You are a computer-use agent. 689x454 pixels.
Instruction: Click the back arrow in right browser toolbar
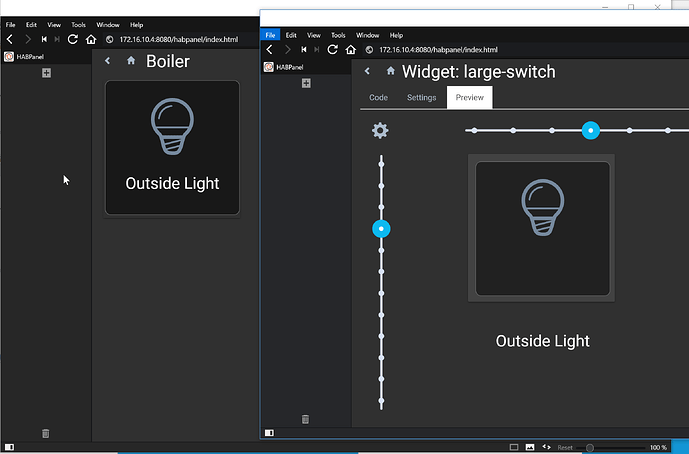(269, 49)
